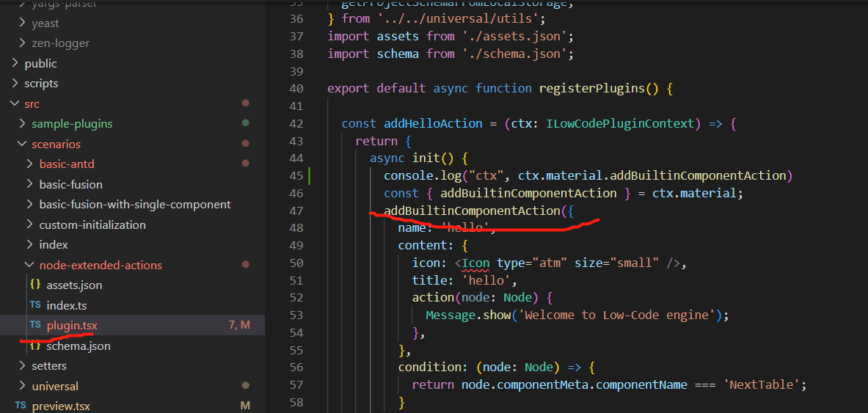
Task: Click the JSON braces icon beside assets.json
Action: point(35,285)
